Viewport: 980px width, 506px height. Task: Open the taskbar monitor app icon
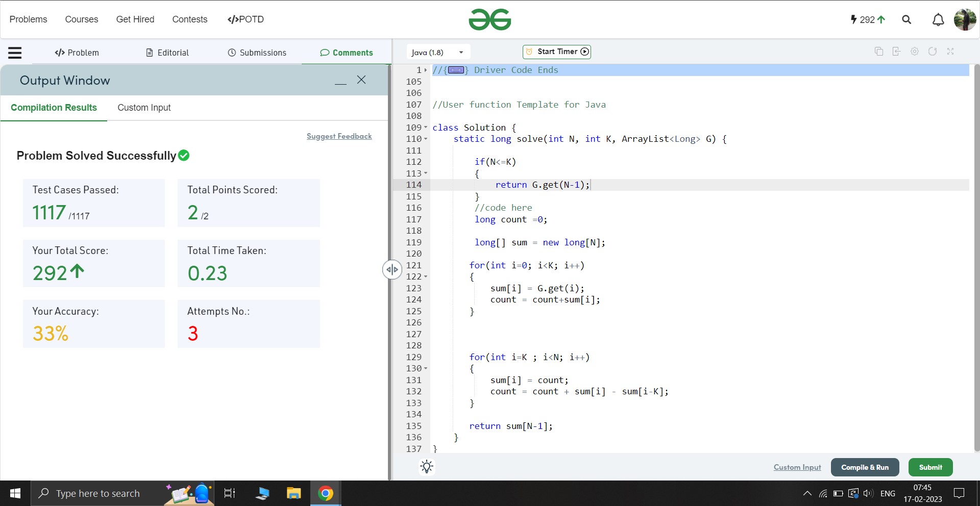(x=262, y=493)
